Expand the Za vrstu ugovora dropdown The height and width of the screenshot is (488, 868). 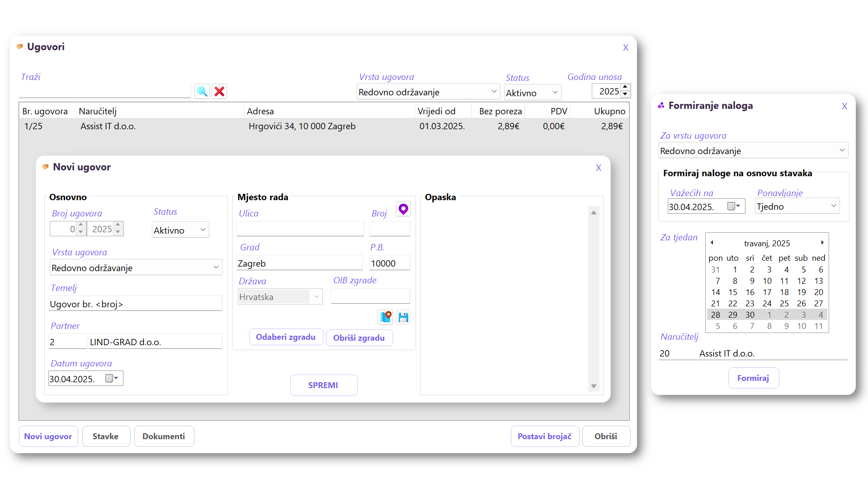click(842, 150)
